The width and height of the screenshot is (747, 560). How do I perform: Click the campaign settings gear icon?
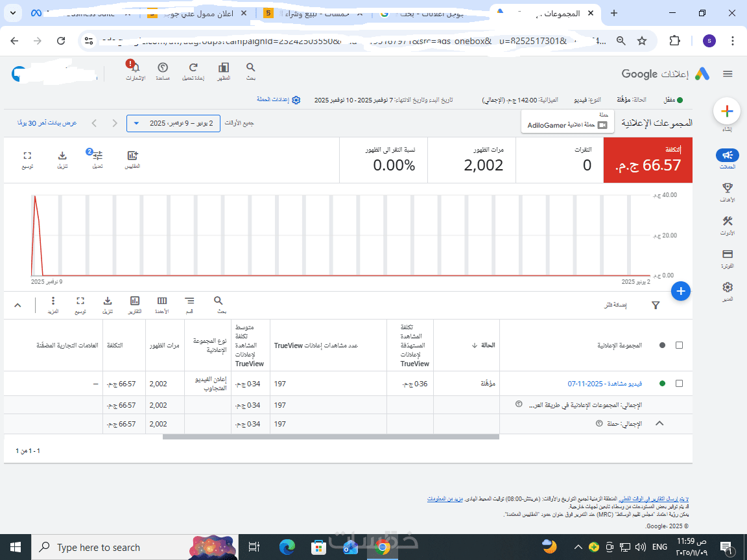point(296,100)
